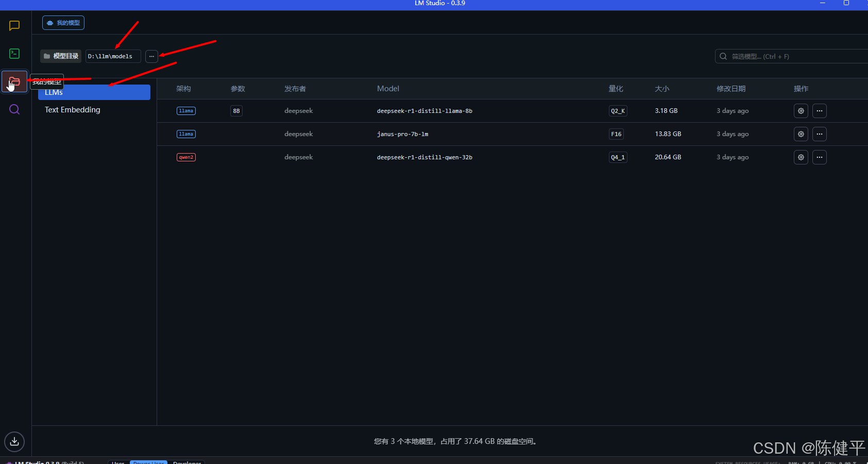Open the models directory more-options button
Screen dimensions: 868x464
[151, 56]
